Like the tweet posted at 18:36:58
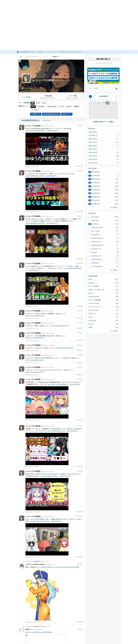This screenshot has height=644, width=138. click(x=82, y=340)
